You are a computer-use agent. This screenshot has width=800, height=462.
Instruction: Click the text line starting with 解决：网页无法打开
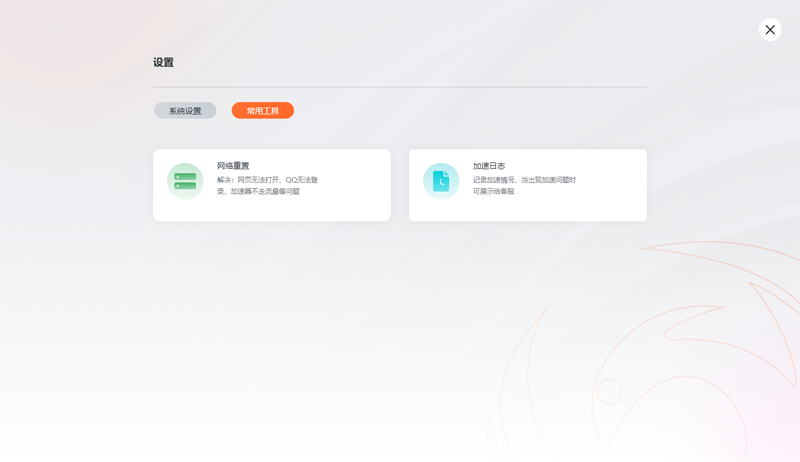(267, 180)
